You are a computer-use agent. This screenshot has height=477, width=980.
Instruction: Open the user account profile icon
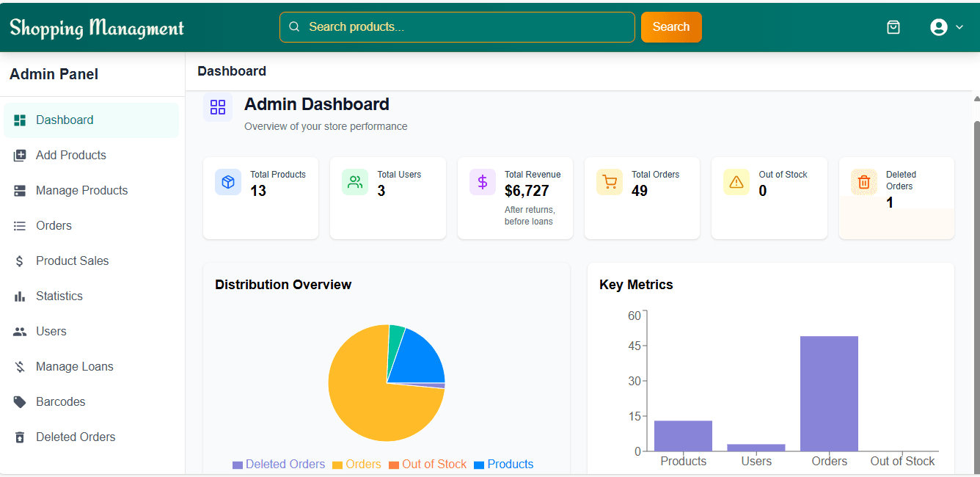[x=938, y=27]
